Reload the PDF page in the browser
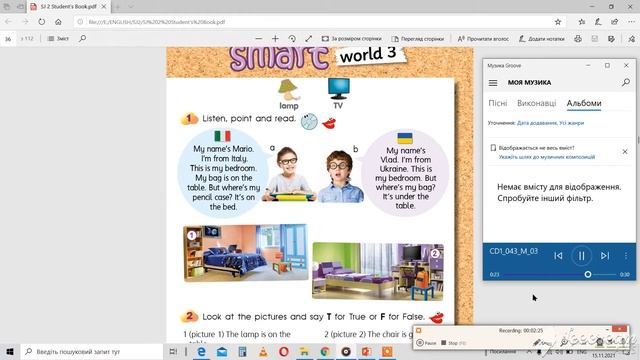 pos(42,22)
